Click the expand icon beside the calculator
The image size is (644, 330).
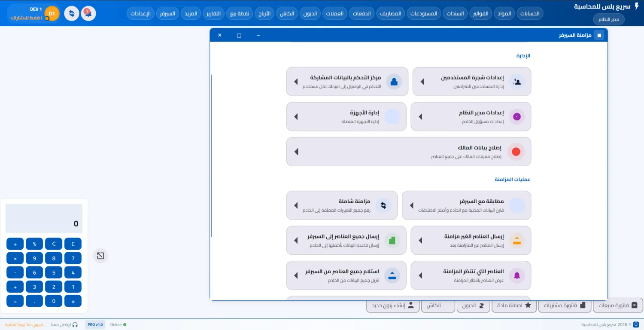(100, 256)
